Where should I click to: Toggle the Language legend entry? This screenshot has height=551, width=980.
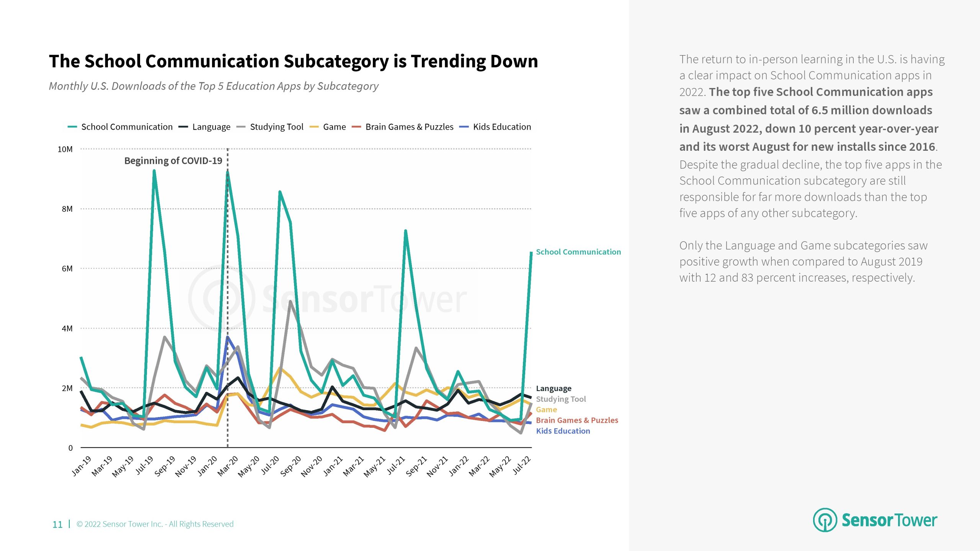(211, 127)
